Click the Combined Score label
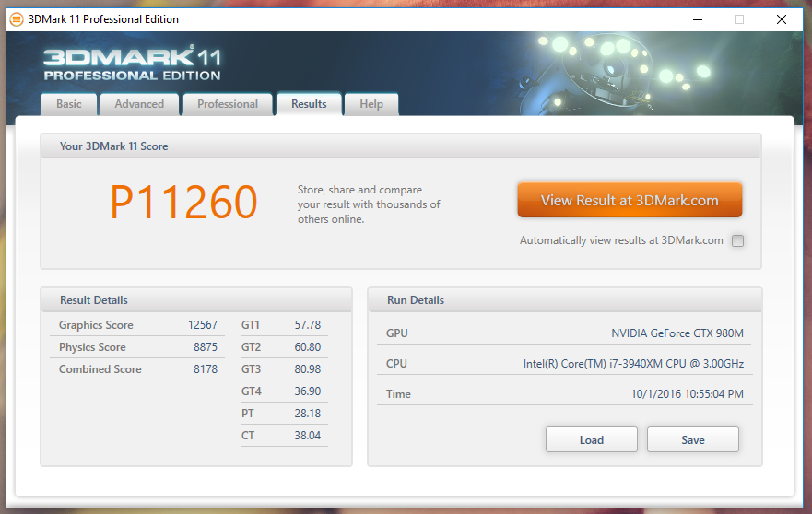 coord(100,369)
